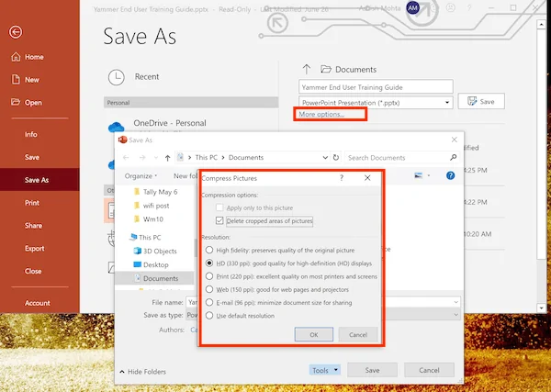This screenshot has width=551, height=392.
Task: Expand the address bar history dropdown
Action: tap(325, 158)
